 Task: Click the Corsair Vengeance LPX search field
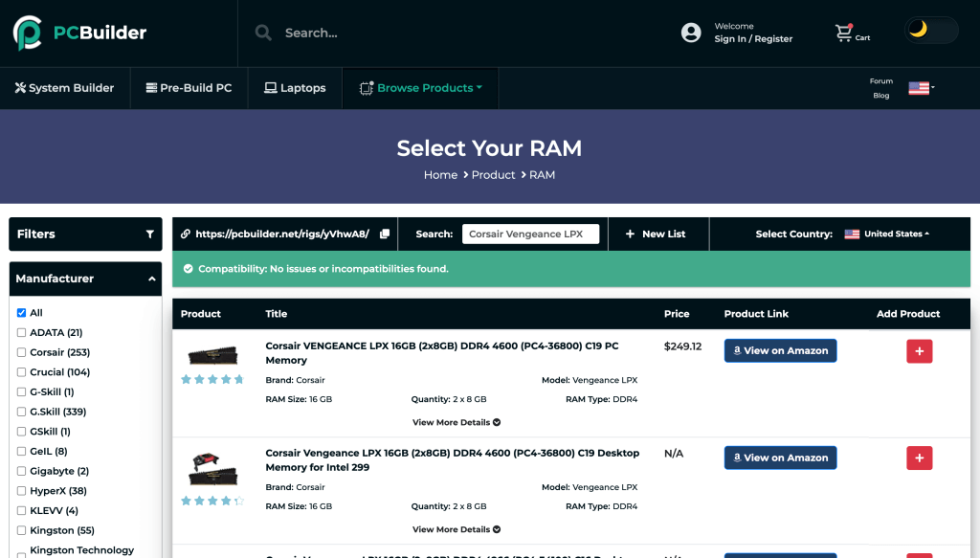click(x=530, y=234)
